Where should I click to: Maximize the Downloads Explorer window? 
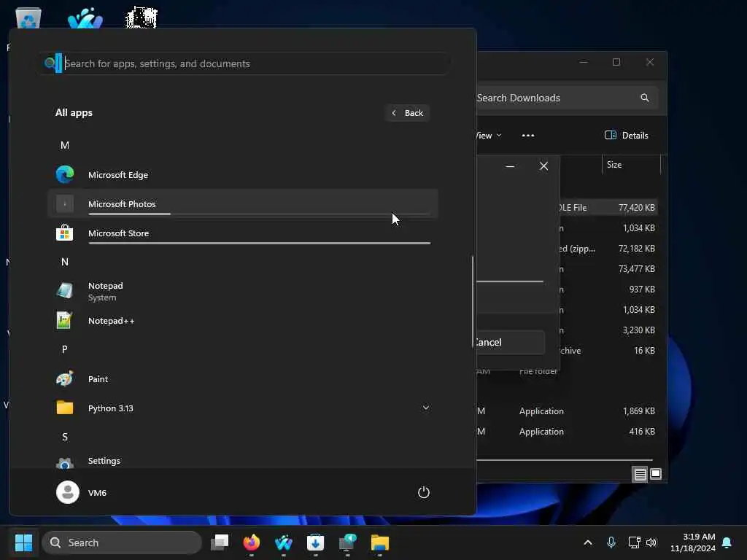click(616, 62)
